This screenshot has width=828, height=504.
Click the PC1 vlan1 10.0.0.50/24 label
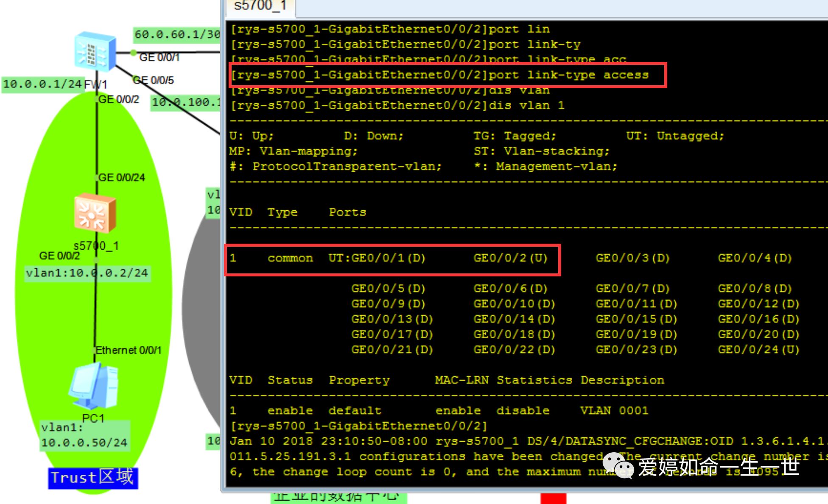[84, 435]
